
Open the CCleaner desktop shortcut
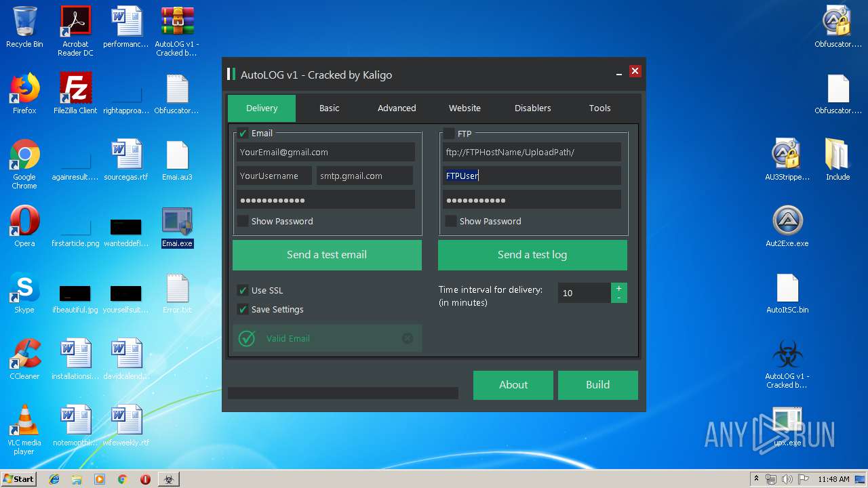pyautogui.click(x=24, y=359)
